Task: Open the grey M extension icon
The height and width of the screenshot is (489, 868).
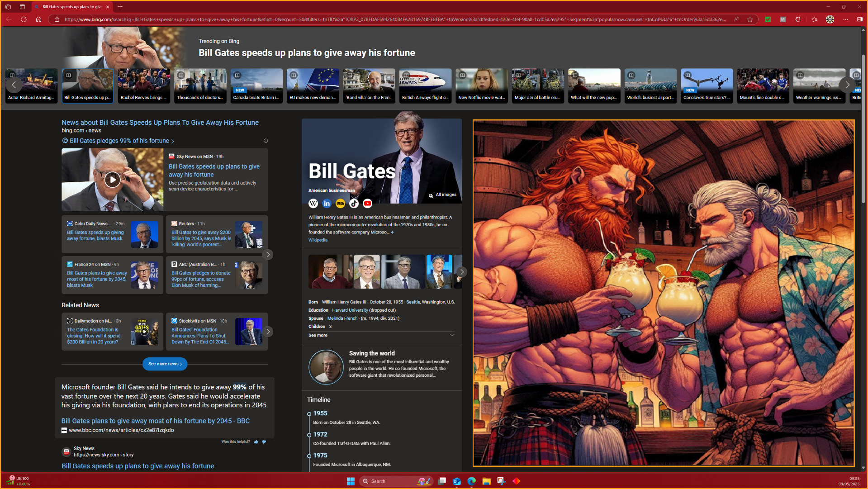Action: point(783,19)
